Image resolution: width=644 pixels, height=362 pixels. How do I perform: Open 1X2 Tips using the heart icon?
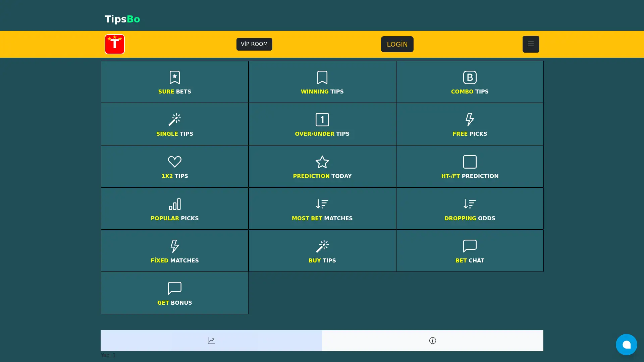[174, 162]
